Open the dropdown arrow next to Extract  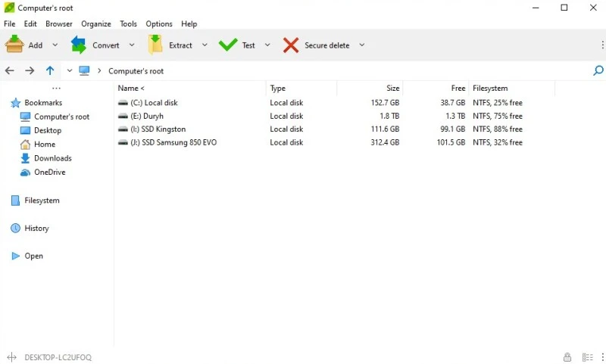205,45
